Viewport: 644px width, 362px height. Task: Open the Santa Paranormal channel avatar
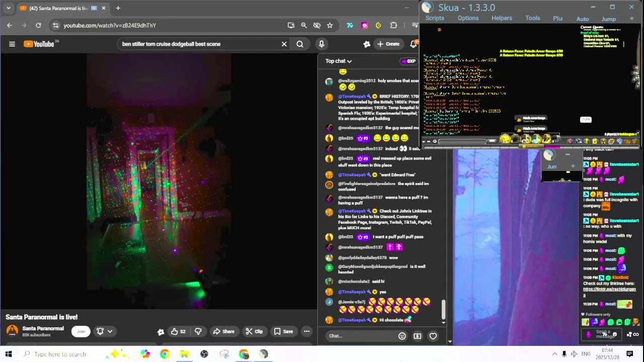click(x=12, y=331)
